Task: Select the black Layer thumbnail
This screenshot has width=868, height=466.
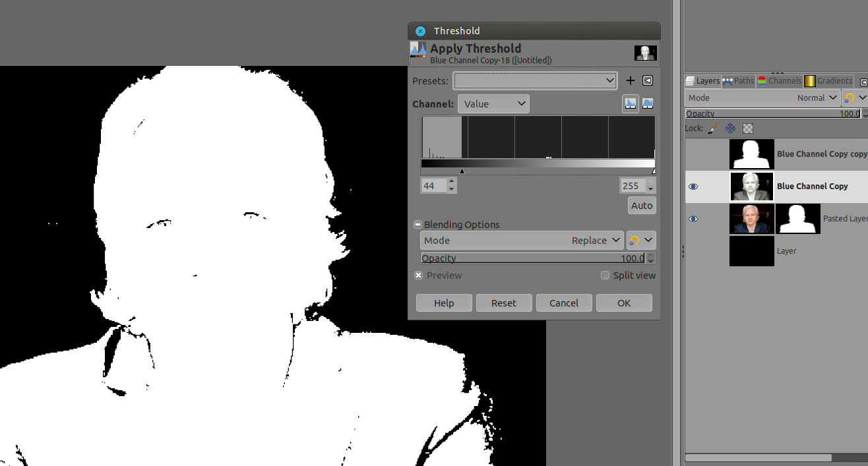Action: pyautogui.click(x=752, y=251)
